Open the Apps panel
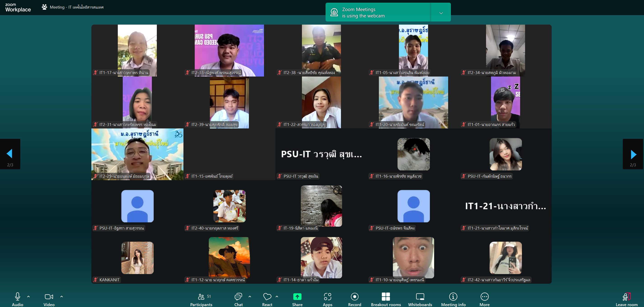 [x=327, y=296]
